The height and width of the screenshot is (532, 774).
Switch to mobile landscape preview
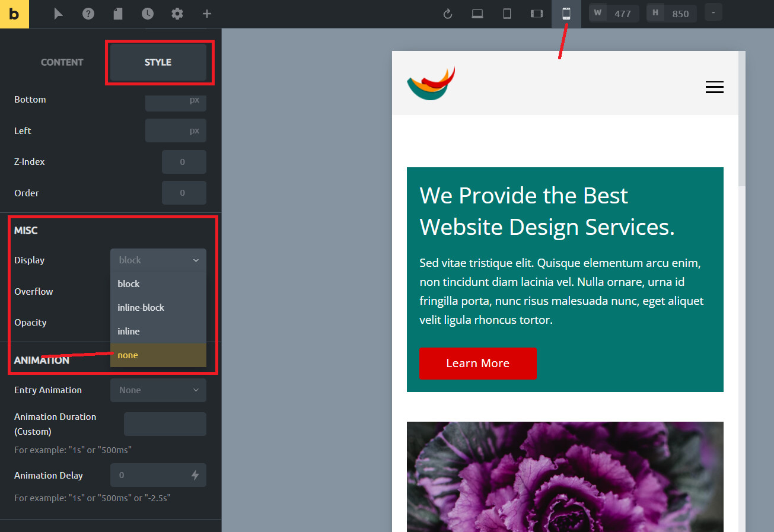[x=537, y=14]
